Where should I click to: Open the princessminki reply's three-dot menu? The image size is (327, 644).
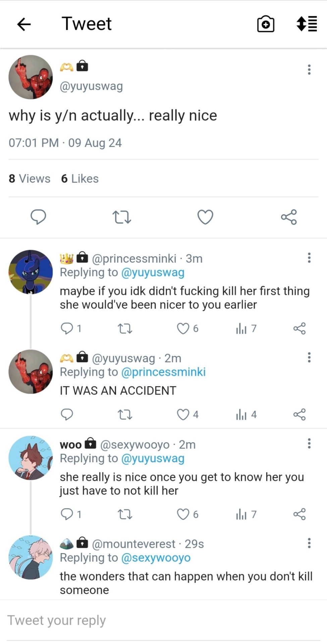point(309,258)
